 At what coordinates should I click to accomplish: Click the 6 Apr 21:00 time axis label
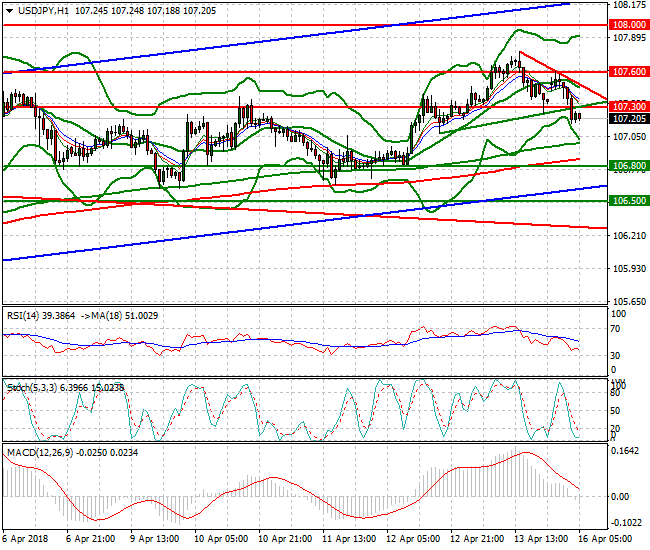pos(90,539)
